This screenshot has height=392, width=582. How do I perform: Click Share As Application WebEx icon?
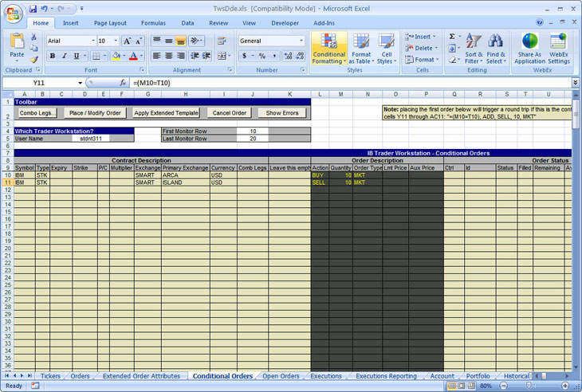pos(529,49)
